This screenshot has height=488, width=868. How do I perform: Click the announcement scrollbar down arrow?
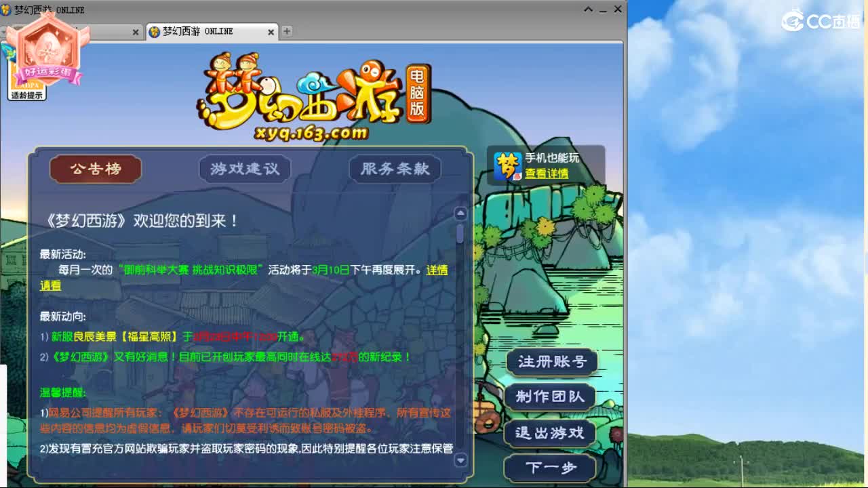[462, 461]
